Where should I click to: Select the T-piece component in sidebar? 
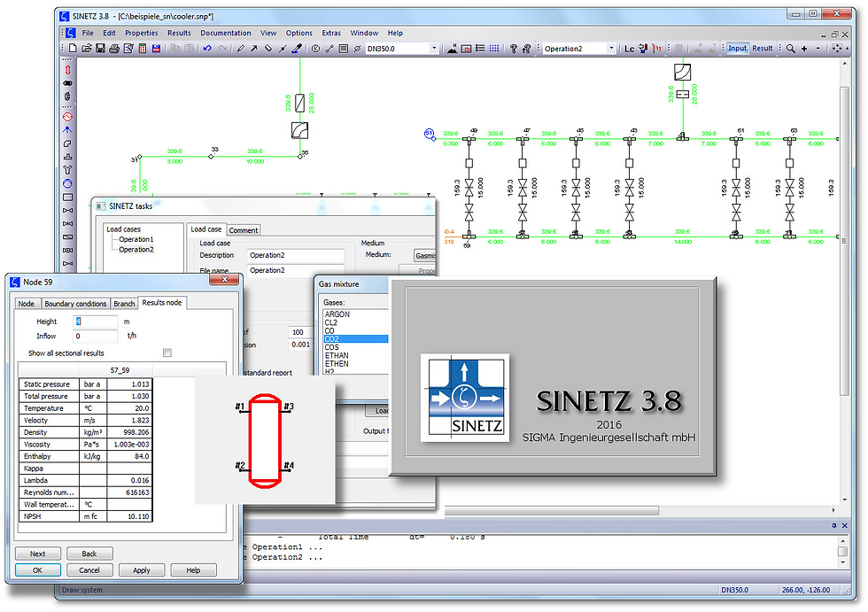pyautogui.click(x=67, y=157)
